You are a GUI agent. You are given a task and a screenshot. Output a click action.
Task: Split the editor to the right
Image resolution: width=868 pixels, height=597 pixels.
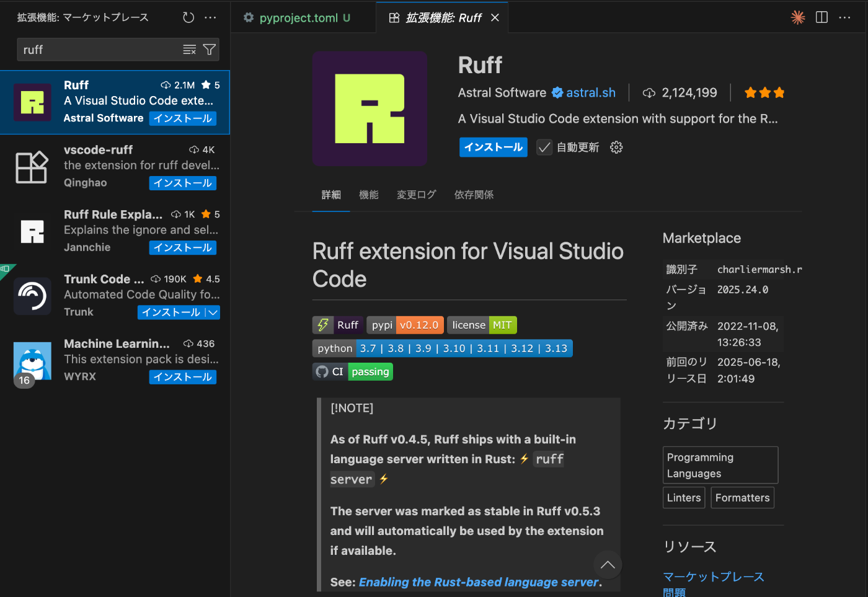pos(821,17)
